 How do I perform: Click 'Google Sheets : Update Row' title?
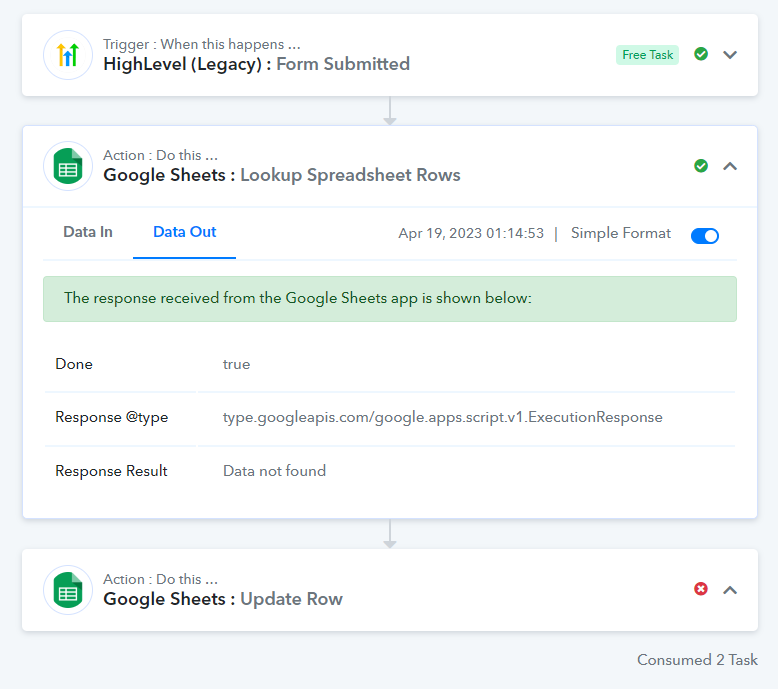223,599
